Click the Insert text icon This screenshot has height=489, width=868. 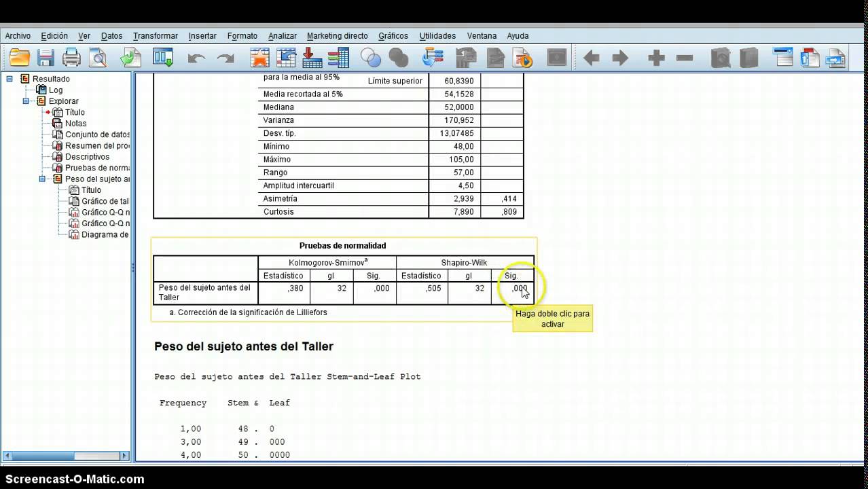[x=835, y=58]
